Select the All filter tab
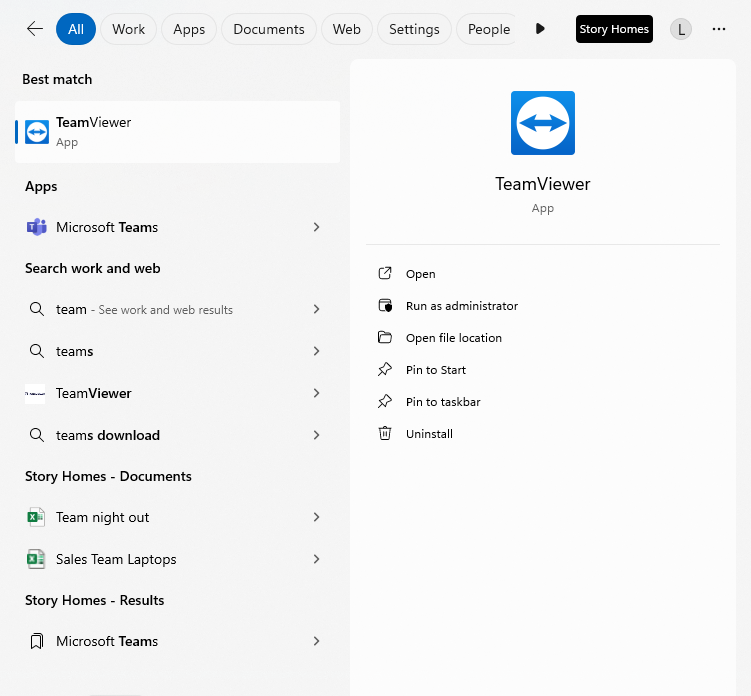 pos(76,29)
